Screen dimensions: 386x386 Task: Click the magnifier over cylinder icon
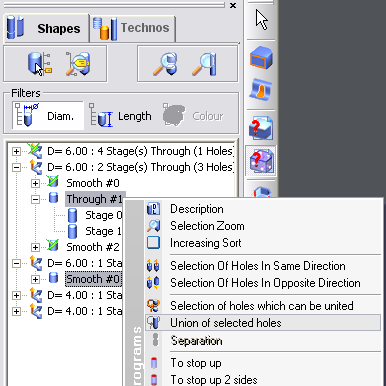point(204,64)
